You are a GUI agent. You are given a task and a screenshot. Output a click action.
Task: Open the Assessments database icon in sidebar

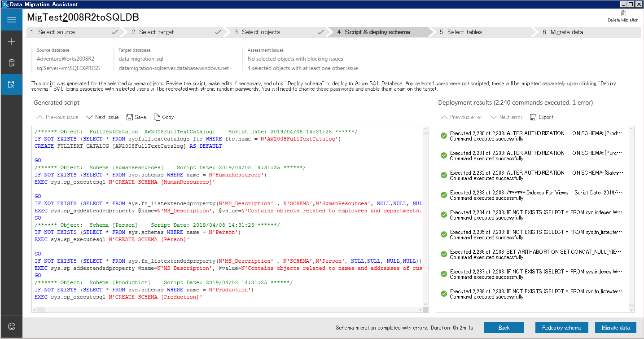(x=12, y=63)
